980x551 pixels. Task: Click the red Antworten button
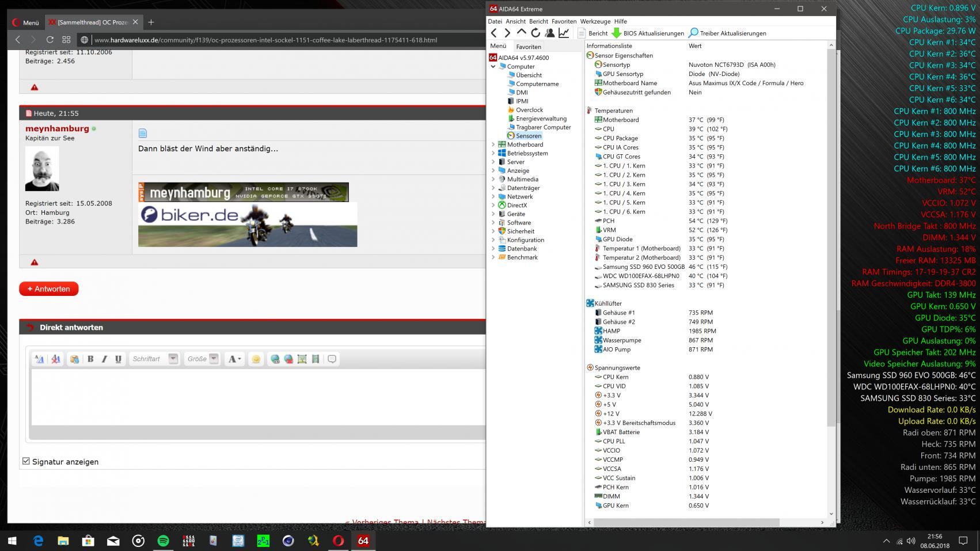pyautogui.click(x=49, y=289)
